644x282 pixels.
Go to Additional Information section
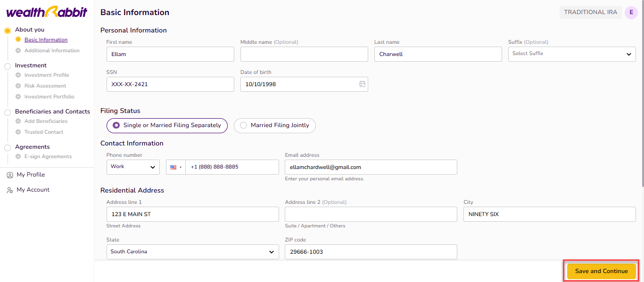pyautogui.click(x=52, y=51)
